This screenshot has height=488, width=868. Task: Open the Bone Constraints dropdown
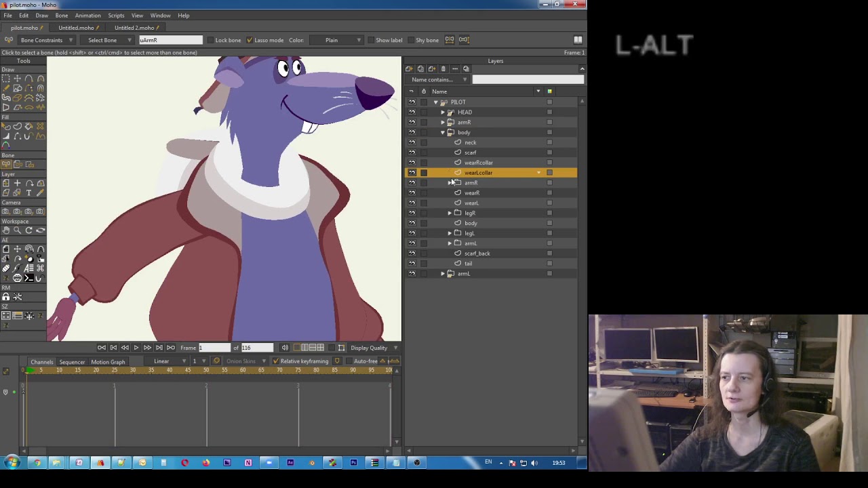[x=46, y=40]
